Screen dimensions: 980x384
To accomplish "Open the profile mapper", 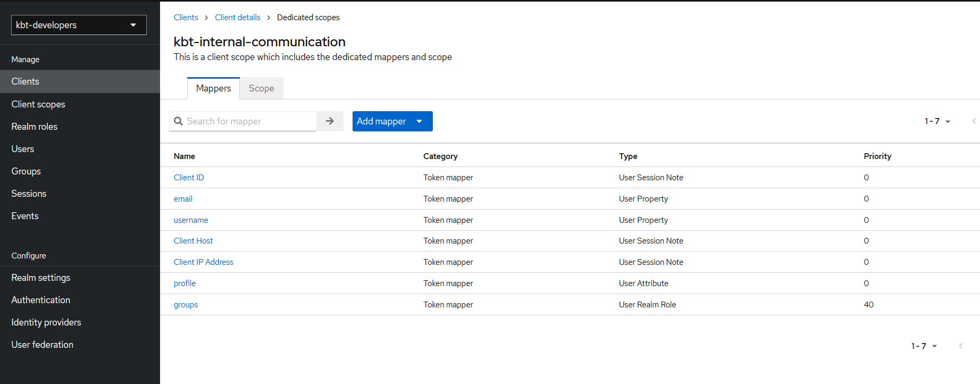I will click(185, 283).
